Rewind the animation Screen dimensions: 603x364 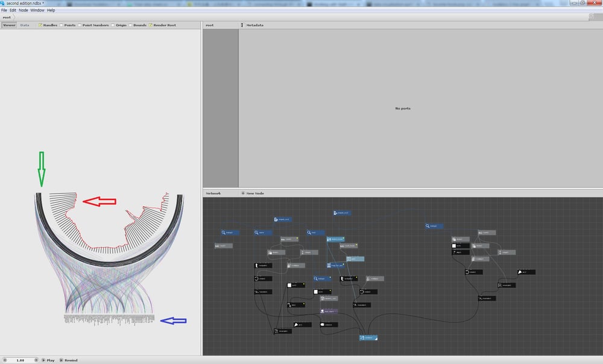[x=69, y=360]
